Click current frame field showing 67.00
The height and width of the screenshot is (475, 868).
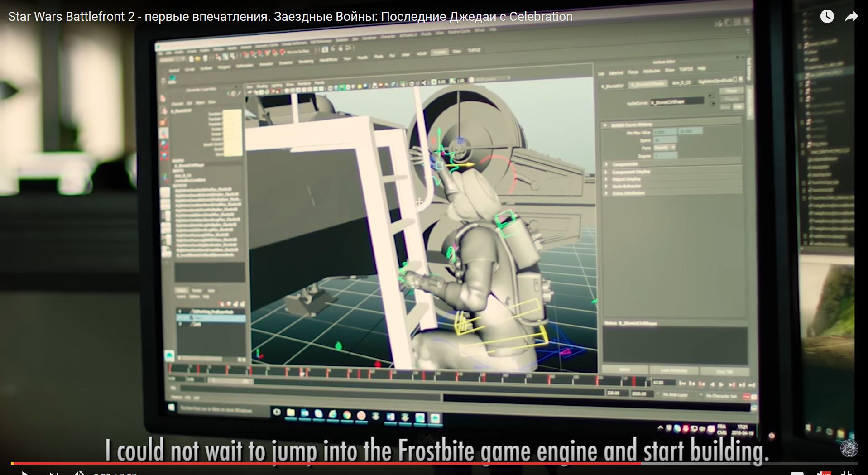tap(664, 383)
